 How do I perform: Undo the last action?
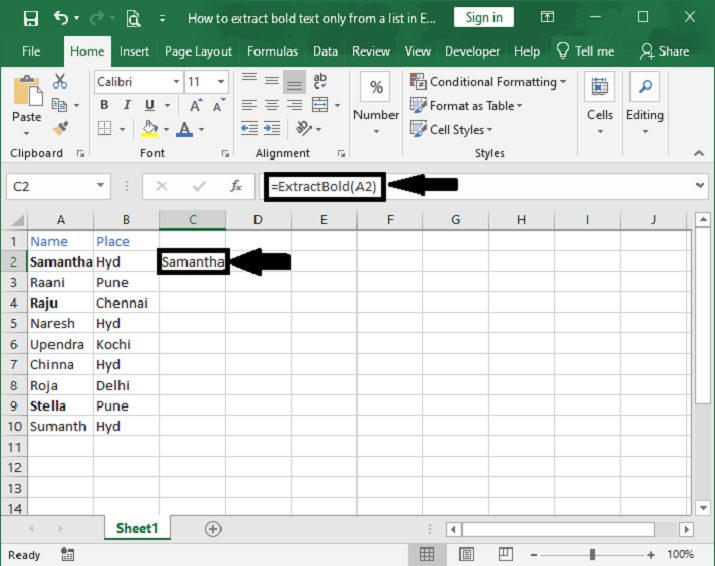(61, 18)
